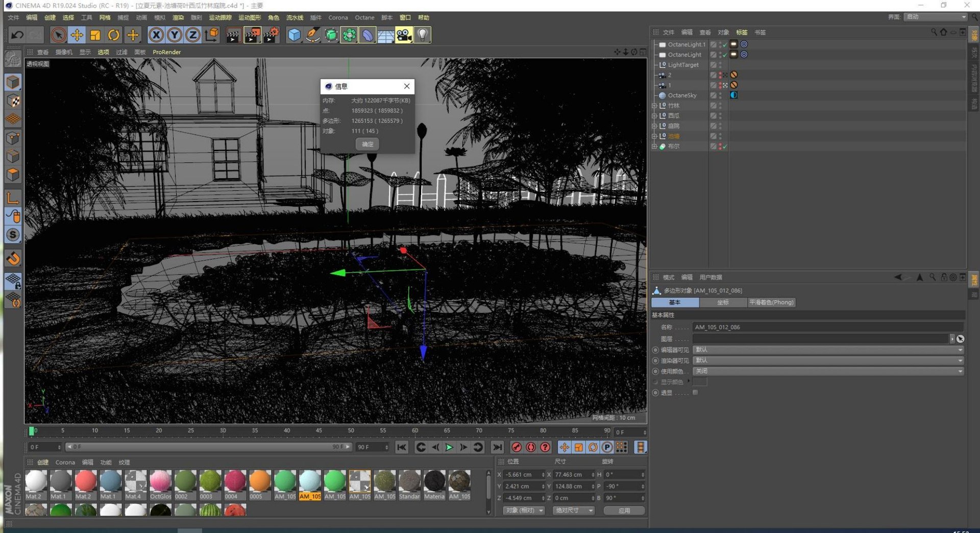Click the Snap S icon in left palette
Image resolution: width=980 pixels, height=533 pixels.
(13, 235)
